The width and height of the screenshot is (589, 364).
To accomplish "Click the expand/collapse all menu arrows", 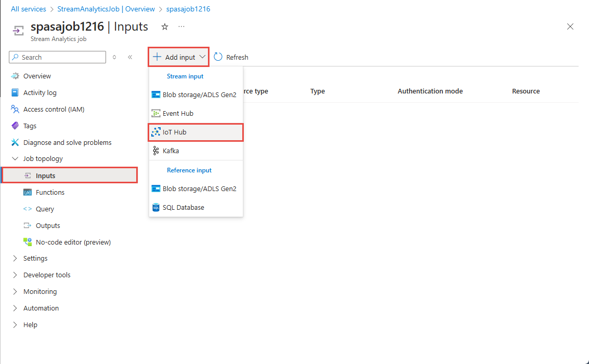I will (114, 57).
